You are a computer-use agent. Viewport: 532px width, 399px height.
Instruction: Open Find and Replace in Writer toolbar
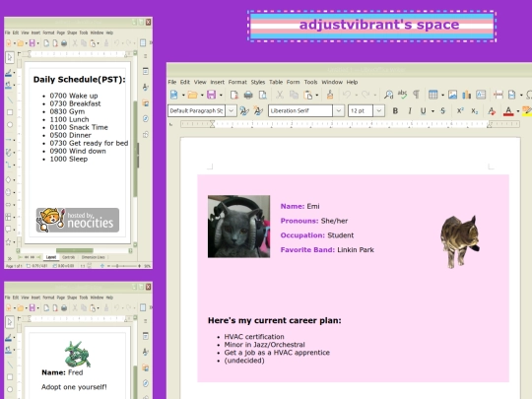point(388,95)
